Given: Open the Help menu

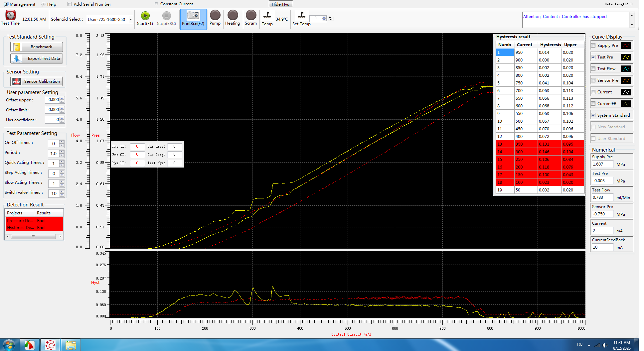Looking at the screenshot, I should (x=49, y=4).
